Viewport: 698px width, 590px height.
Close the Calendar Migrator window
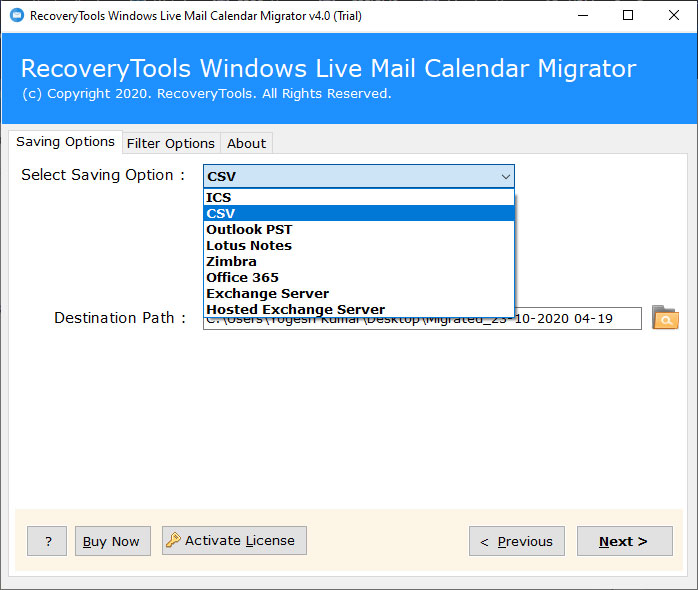pos(674,16)
